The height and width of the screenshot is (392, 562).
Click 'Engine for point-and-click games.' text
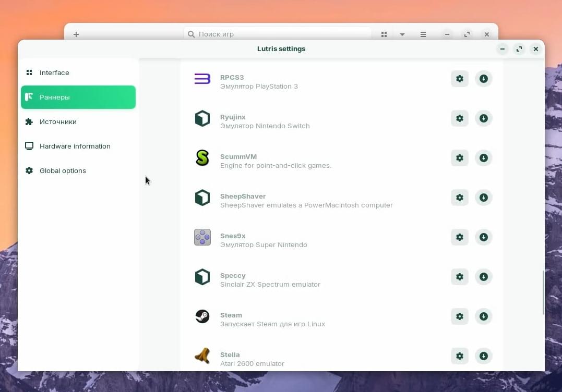pos(276,166)
